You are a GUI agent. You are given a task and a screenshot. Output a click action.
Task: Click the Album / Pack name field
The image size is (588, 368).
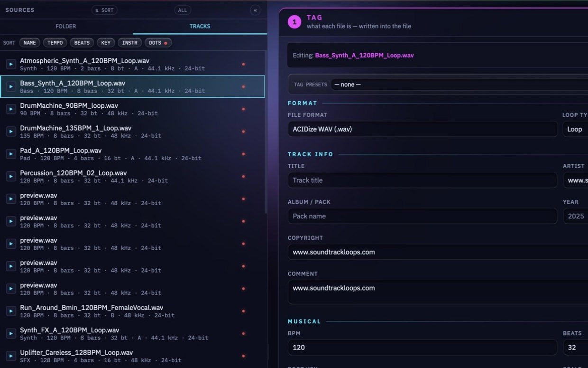423,216
